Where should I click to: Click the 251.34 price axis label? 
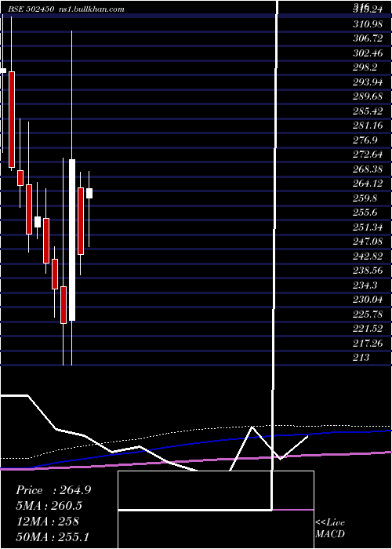[368, 227]
